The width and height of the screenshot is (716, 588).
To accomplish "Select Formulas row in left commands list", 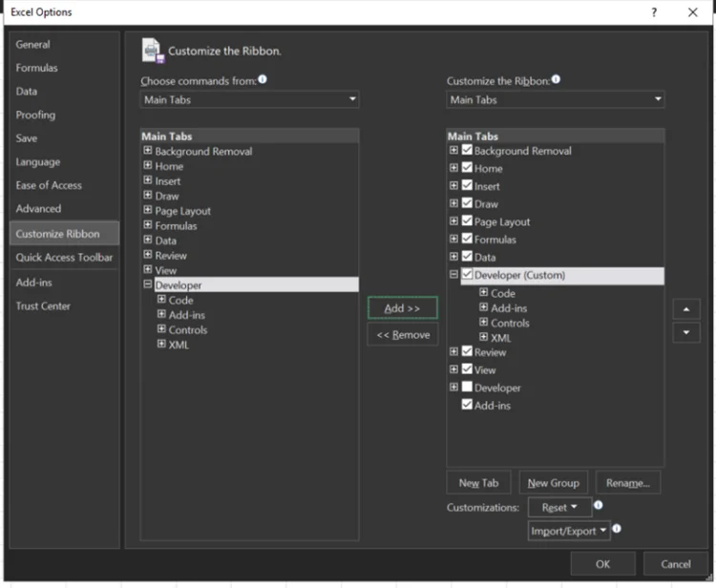I will 176,225.
